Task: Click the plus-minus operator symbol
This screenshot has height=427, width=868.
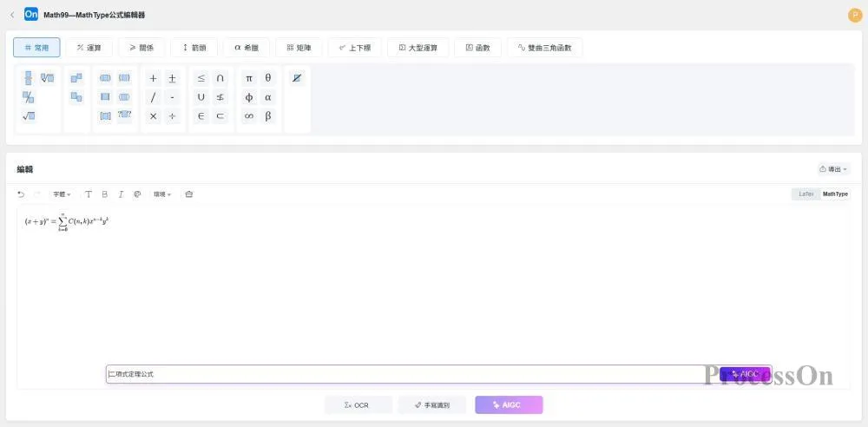Action: tap(172, 78)
